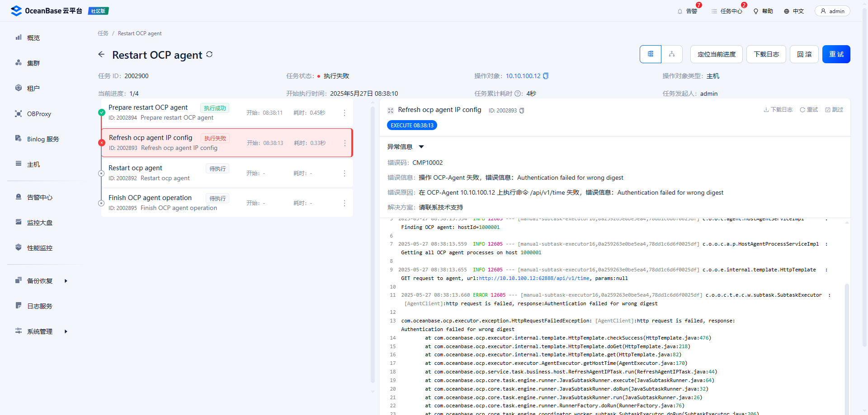
Task: Locate current progress button
Action: (x=717, y=54)
